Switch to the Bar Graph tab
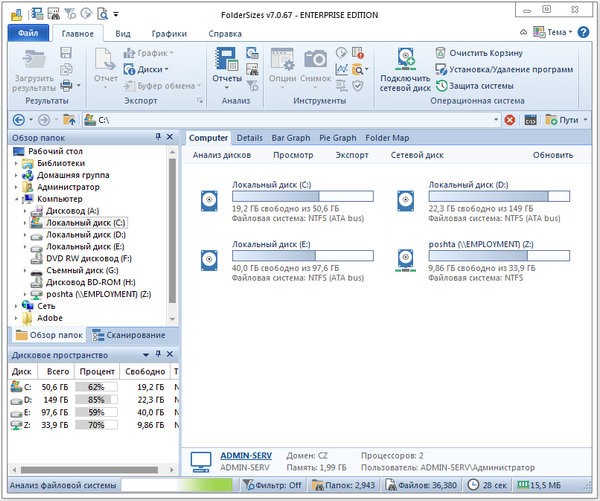Image resolution: width=600 pixels, height=501 pixels. tap(289, 137)
